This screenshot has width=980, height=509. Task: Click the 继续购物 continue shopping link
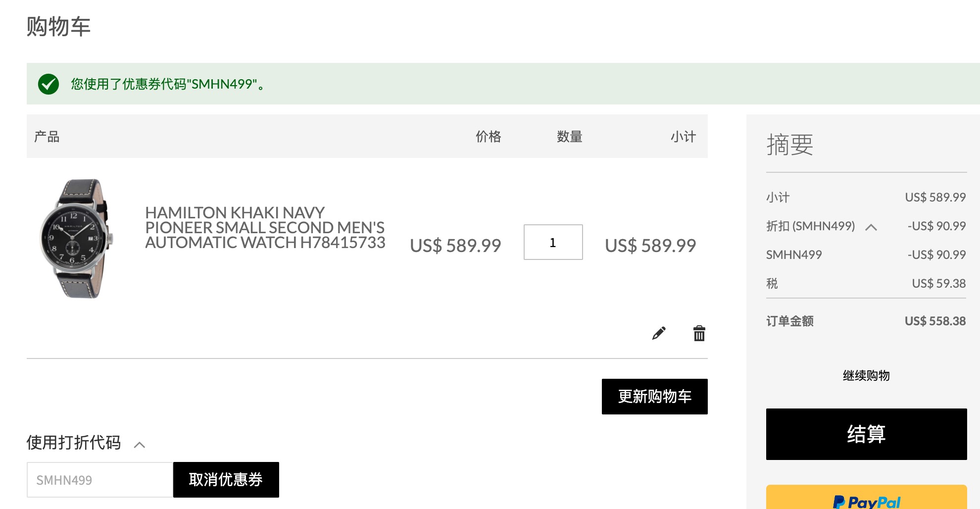click(x=866, y=376)
